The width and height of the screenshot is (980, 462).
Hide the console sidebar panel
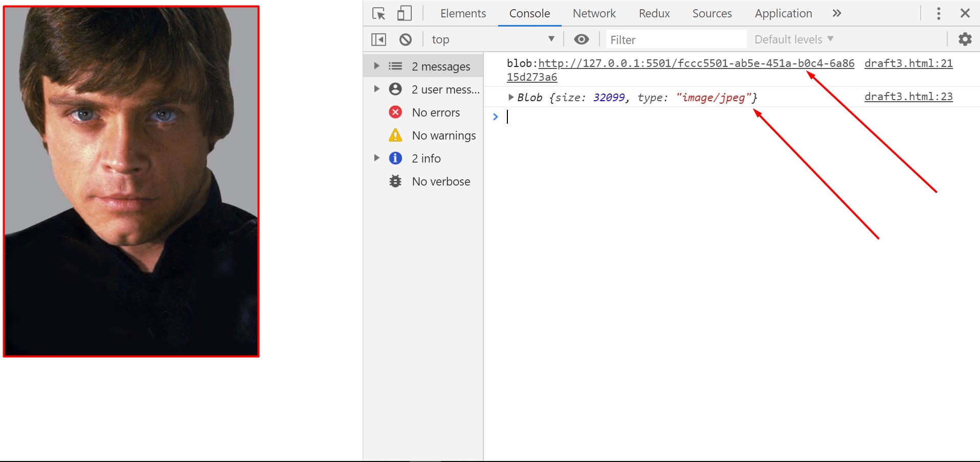378,39
